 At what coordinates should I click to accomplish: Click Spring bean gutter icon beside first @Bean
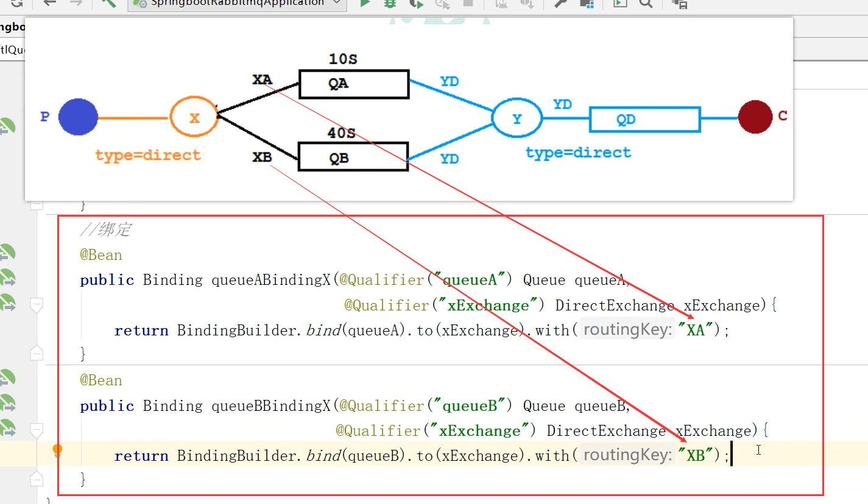(x=6, y=253)
